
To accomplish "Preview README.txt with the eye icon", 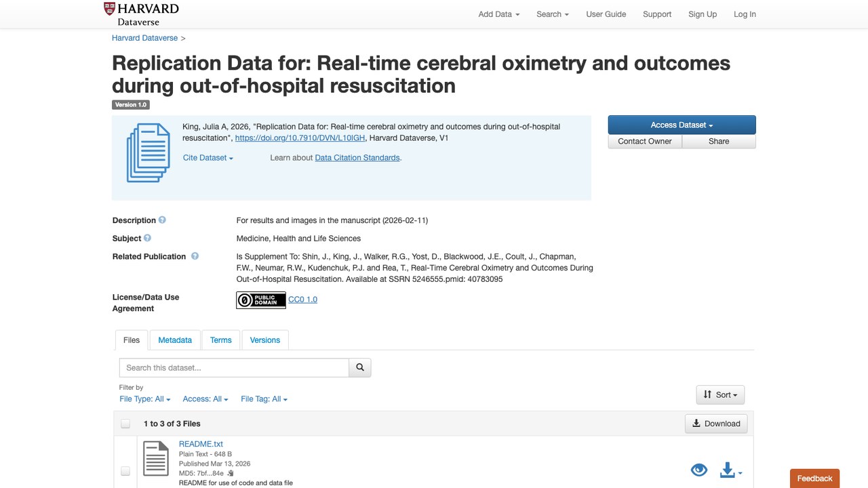I will (699, 470).
